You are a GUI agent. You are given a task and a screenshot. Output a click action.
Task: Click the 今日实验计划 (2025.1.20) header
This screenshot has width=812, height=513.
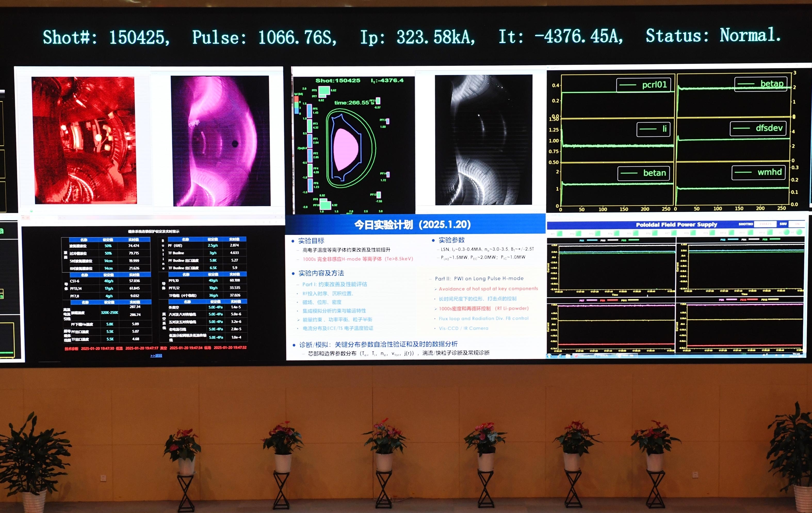point(412,225)
